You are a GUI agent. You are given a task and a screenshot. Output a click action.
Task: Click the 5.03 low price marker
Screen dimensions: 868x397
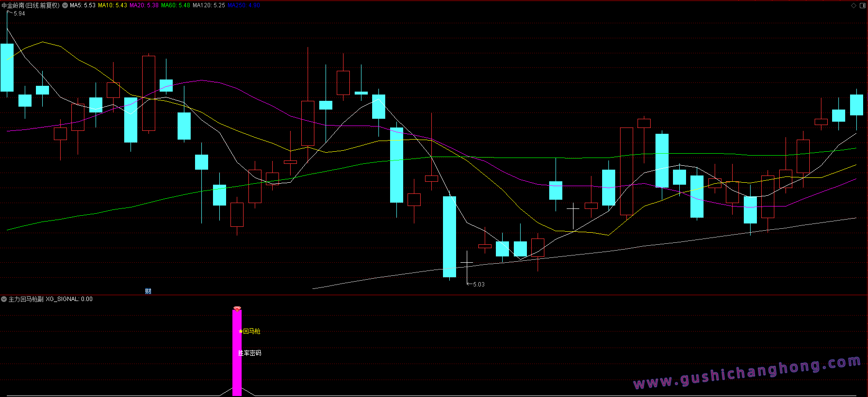coord(478,285)
